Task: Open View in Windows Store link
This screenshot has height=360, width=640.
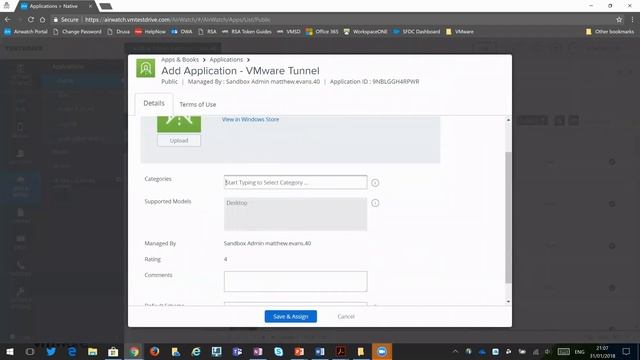Action: coord(251,119)
